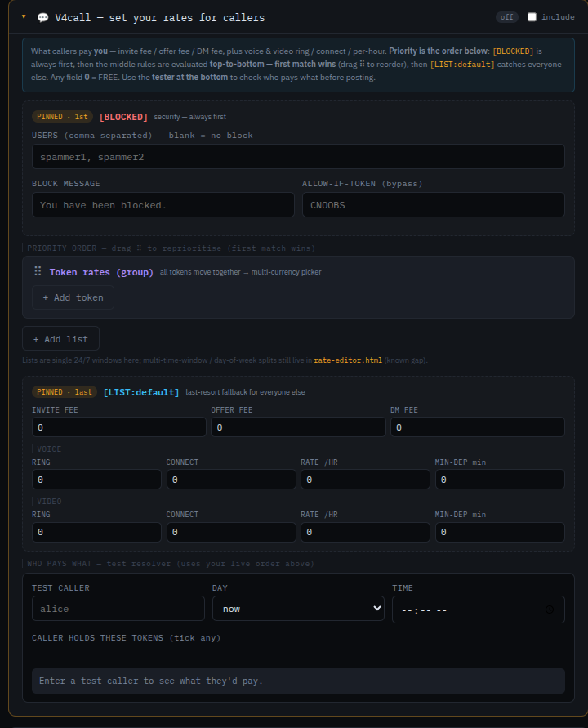Click the VIDEO RING field
Screen dimensions: 588x728
click(x=96, y=532)
